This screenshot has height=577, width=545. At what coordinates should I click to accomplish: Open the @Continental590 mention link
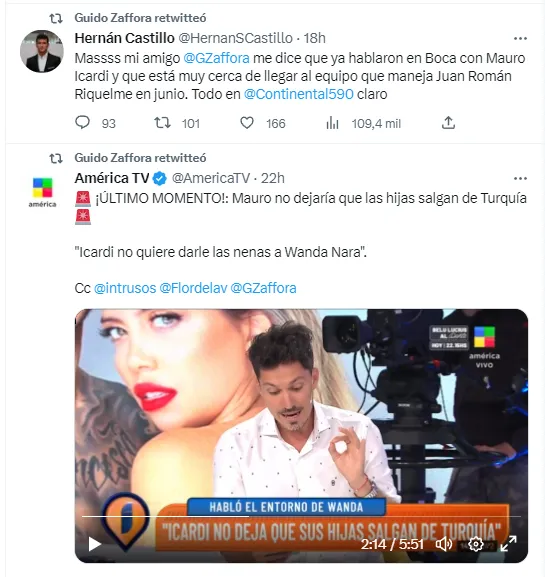coord(299,94)
